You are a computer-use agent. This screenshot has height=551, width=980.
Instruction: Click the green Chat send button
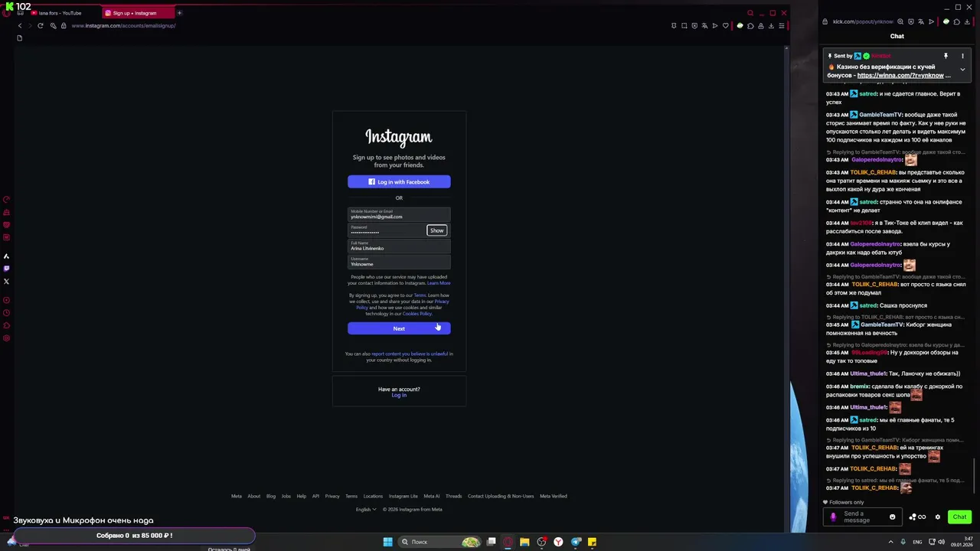[959, 517]
